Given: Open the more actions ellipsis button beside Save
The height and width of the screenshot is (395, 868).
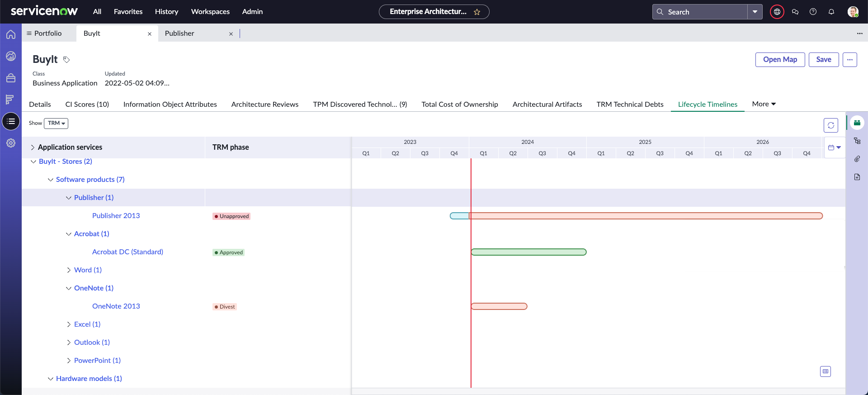Looking at the screenshot, I should coord(850,60).
